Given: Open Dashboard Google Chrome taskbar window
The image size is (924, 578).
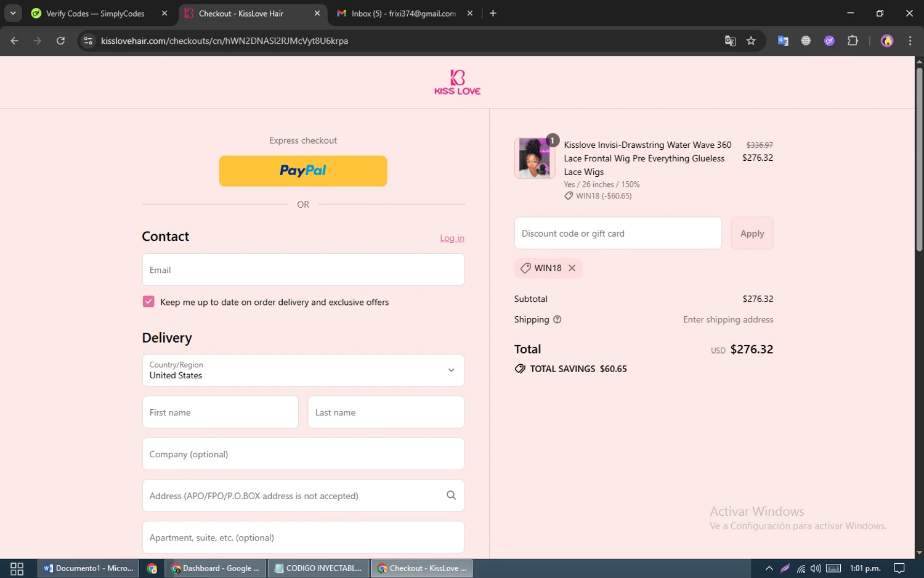Looking at the screenshot, I should 216,568.
